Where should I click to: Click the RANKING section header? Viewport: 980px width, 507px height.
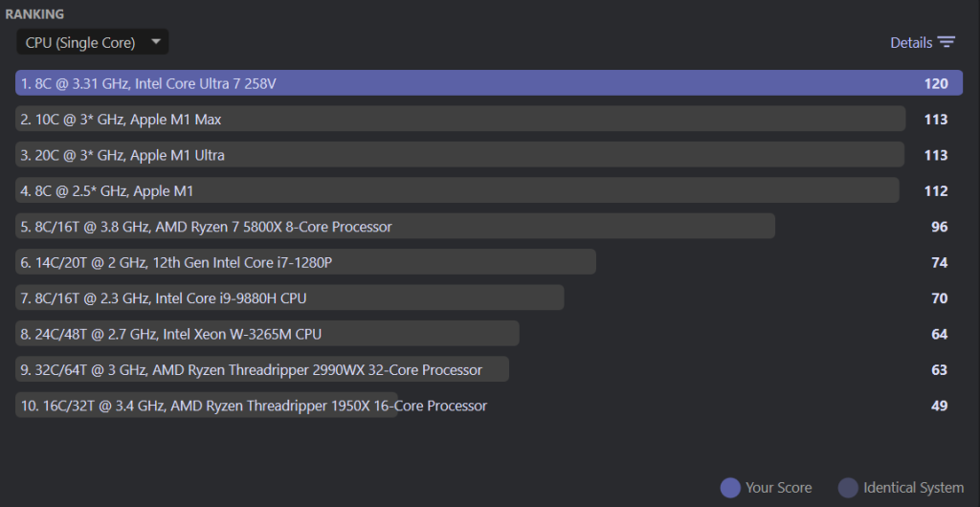tap(34, 14)
